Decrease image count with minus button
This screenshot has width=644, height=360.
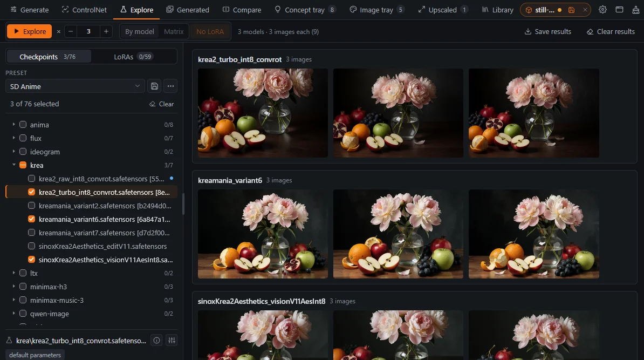tap(71, 31)
